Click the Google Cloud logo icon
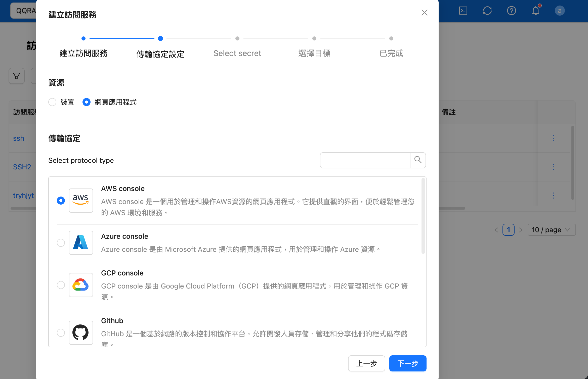 click(81, 285)
